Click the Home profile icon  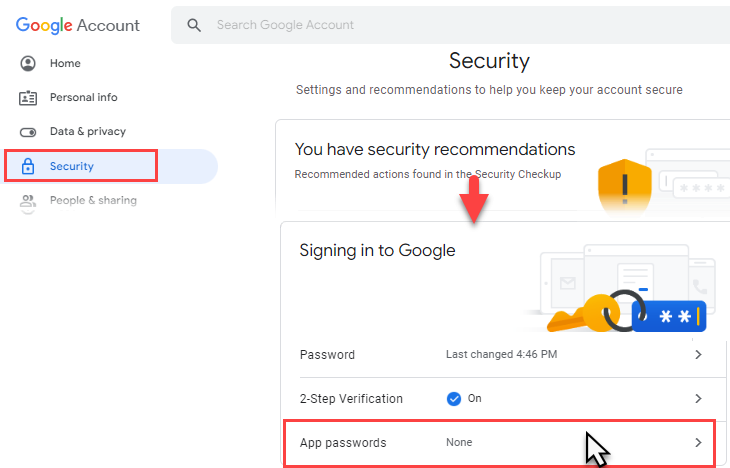[28, 63]
